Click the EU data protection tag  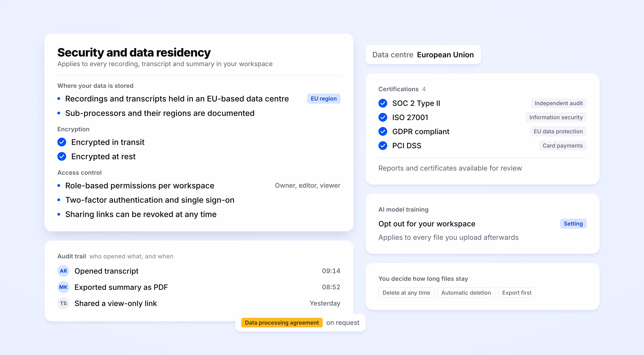click(x=558, y=131)
